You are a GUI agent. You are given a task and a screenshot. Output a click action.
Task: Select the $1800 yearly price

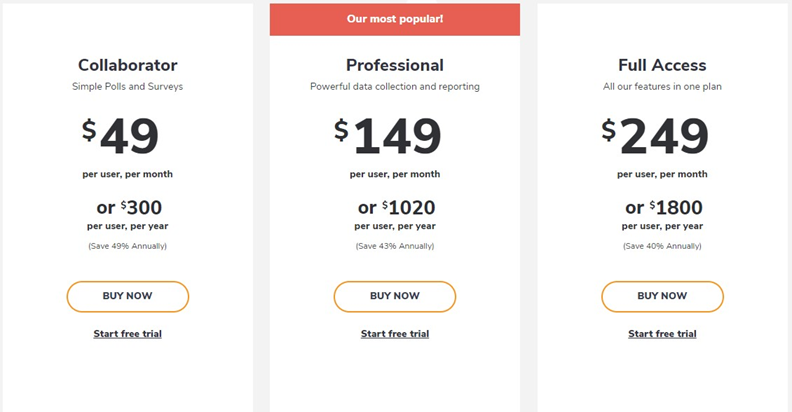click(x=664, y=208)
